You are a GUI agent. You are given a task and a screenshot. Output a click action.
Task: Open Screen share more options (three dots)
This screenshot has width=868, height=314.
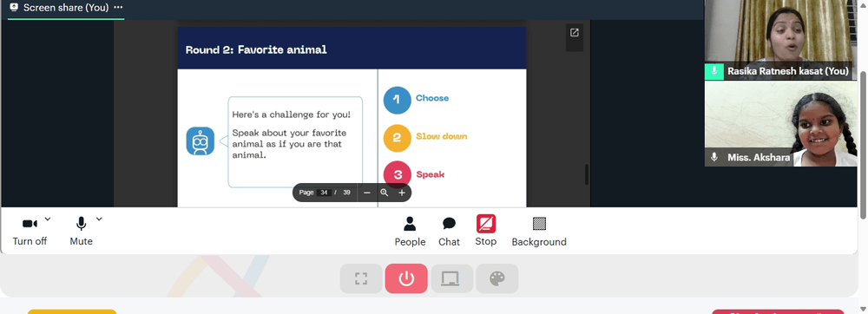click(x=118, y=8)
